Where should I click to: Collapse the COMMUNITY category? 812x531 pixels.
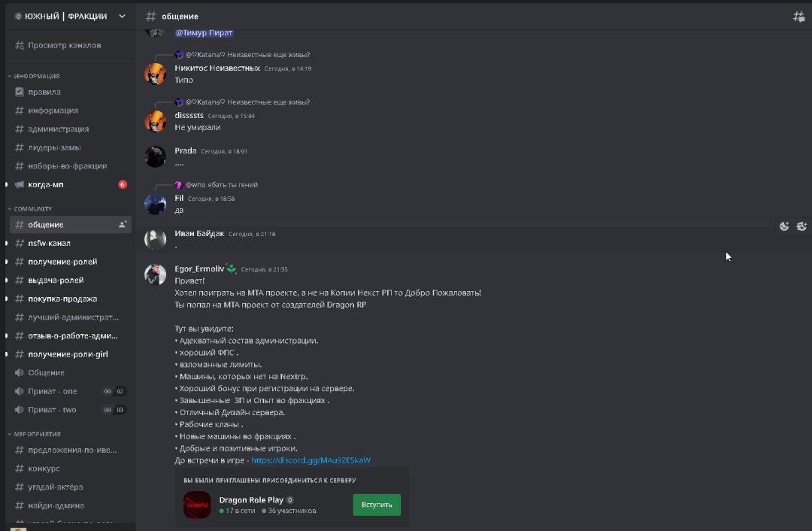[32, 208]
